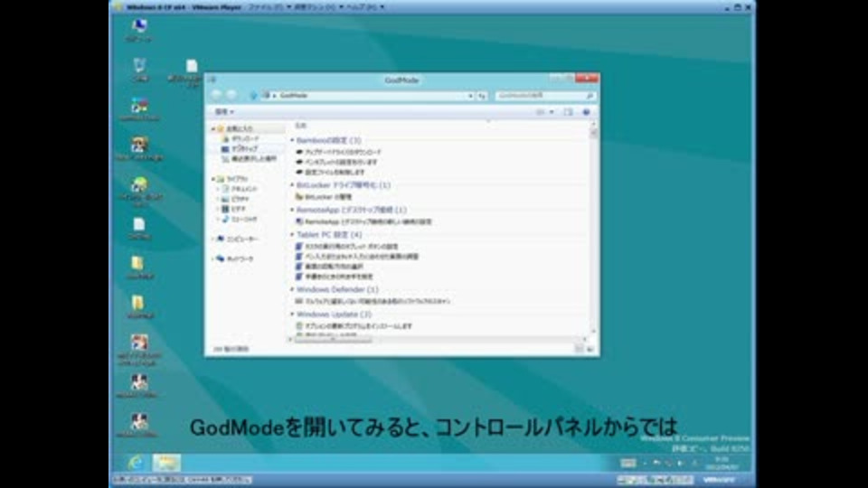Image resolution: width=868 pixels, height=488 pixels.
Task: Select Videos under Libraries
Action: click(x=234, y=209)
